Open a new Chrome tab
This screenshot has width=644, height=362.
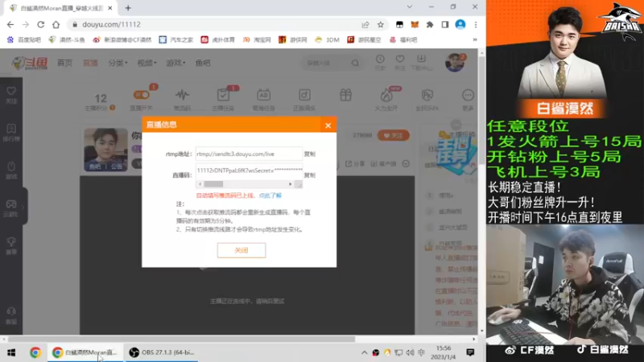coord(128,8)
